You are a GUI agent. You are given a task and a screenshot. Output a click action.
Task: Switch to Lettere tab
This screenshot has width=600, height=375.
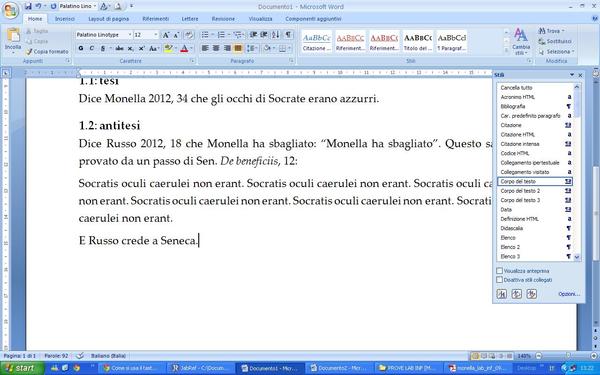click(x=190, y=19)
